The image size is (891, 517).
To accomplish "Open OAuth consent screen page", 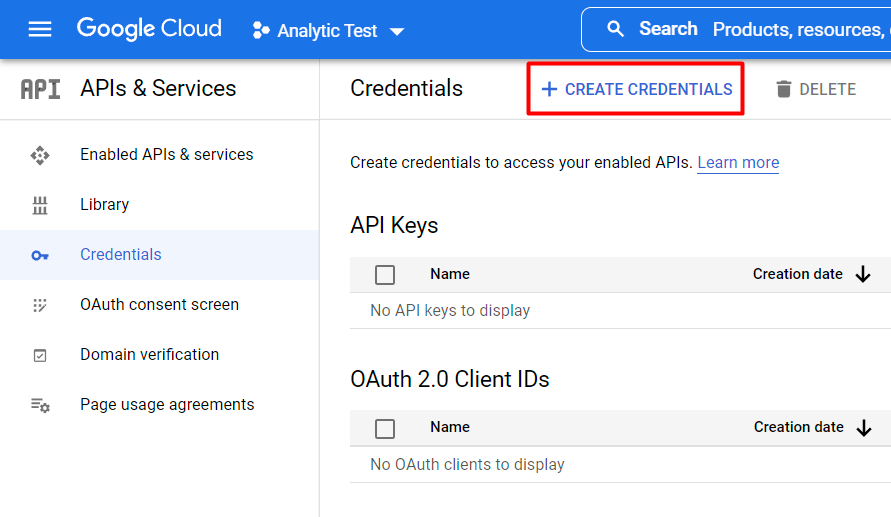I will coord(159,305).
